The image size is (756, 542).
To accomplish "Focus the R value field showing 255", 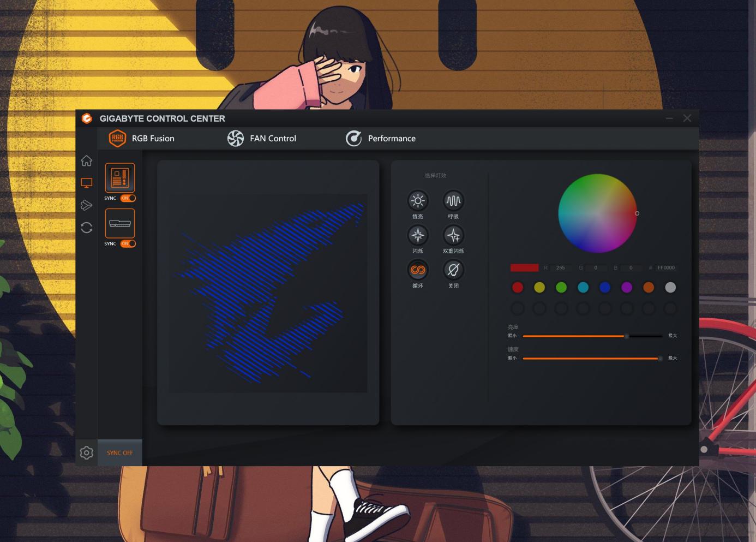I will click(560, 268).
